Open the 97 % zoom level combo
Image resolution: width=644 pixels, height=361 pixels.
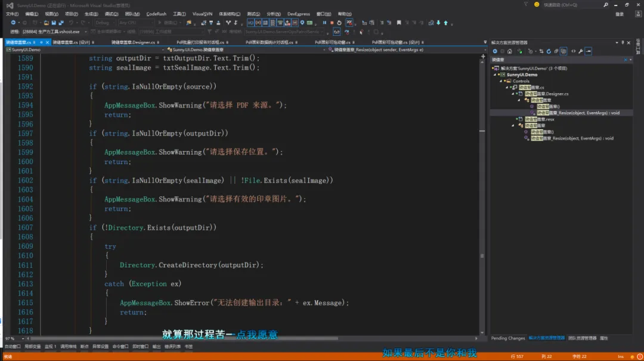pyautogui.click(x=14, y=338)
